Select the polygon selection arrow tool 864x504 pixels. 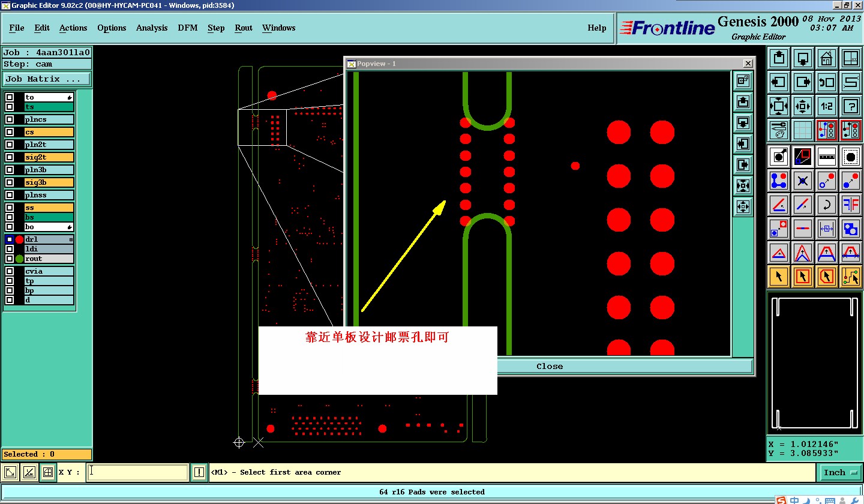[827, 277]
